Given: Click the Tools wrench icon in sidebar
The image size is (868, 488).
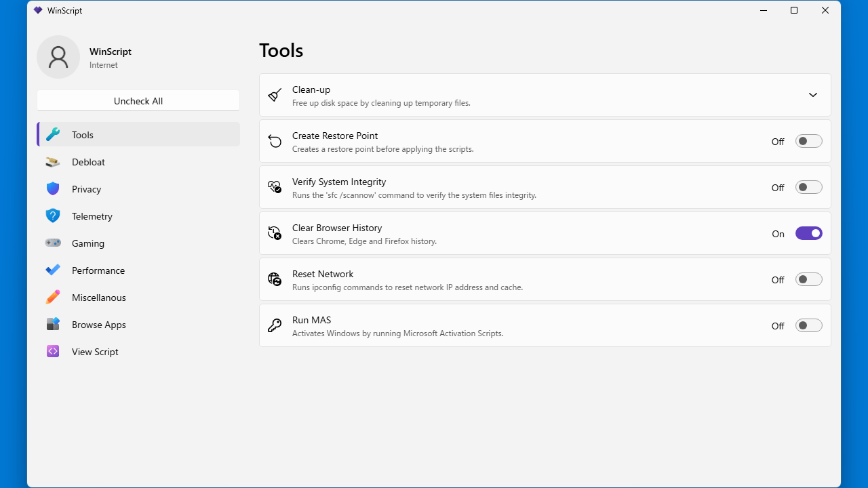Looking at the screenshot, I should (x=53, y=135).
